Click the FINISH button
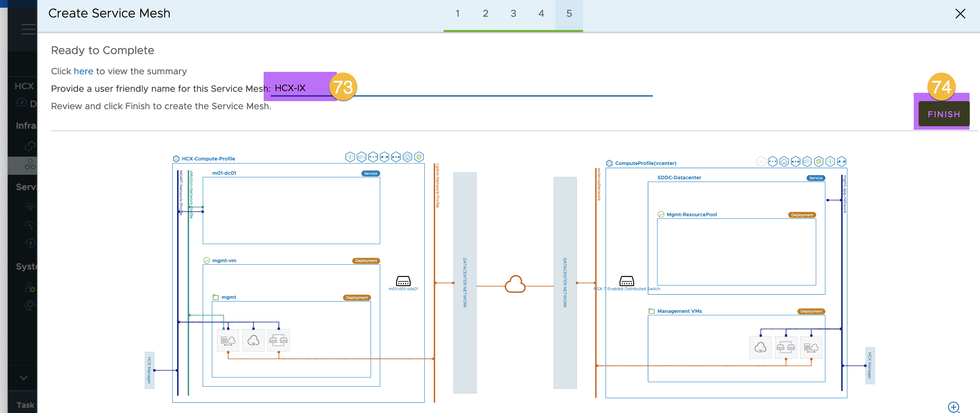The width and height of the screenshot is (980, 413). [943, 114]
